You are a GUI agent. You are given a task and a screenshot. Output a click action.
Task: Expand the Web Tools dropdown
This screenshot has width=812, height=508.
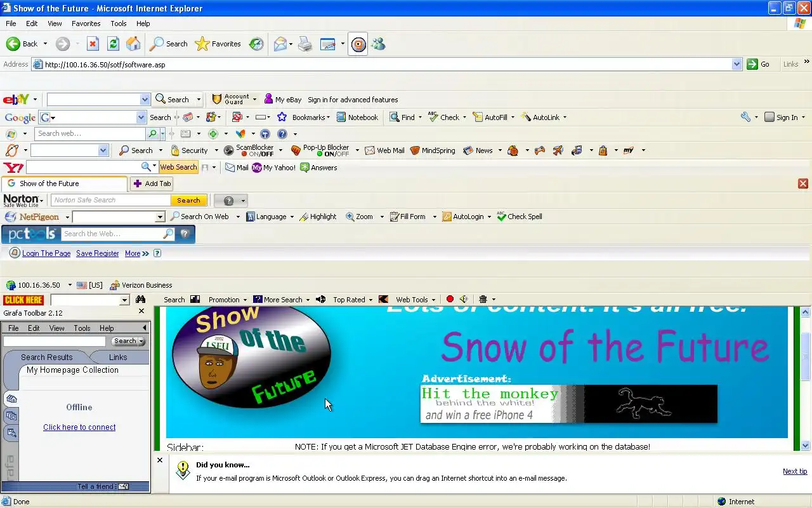tap(433, 300)
